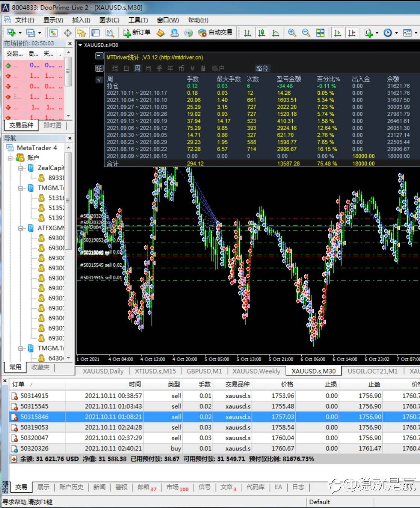The image size is (420, 508).
Task: Zoom in the chart with magnifier plus
Action: pos(292,33)
